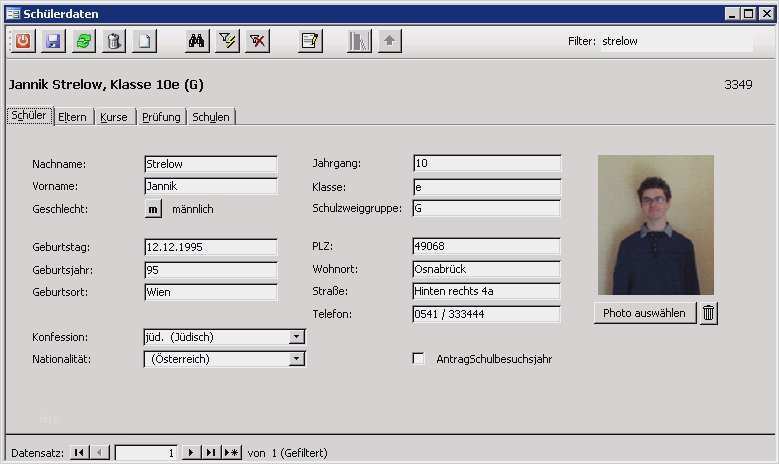Screen dimensions: 779x464
Task: Click the Klasse field showing e
Action: (487, 187)
